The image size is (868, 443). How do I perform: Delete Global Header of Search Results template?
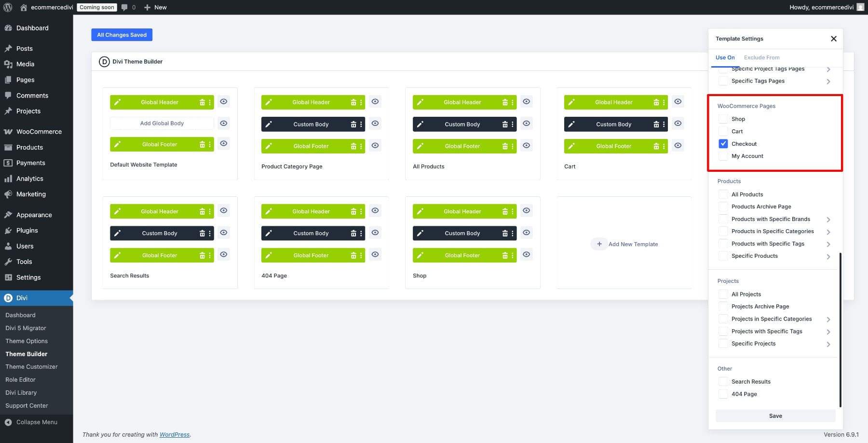click(x=202, y=211)
